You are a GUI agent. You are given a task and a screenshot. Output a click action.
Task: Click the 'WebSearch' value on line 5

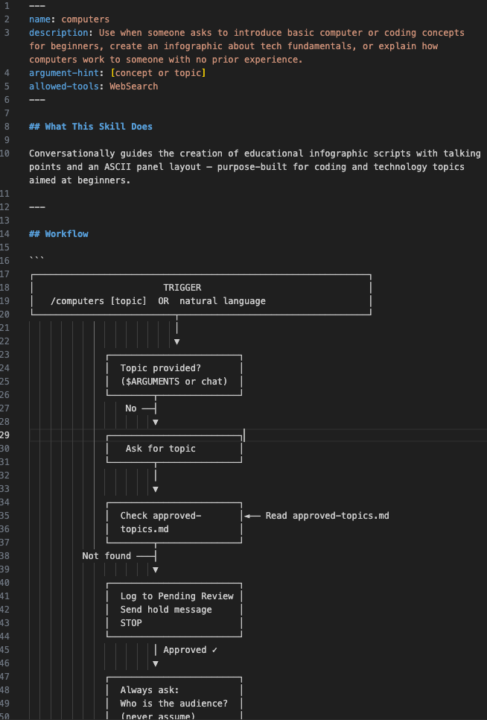tap(134, 86)
